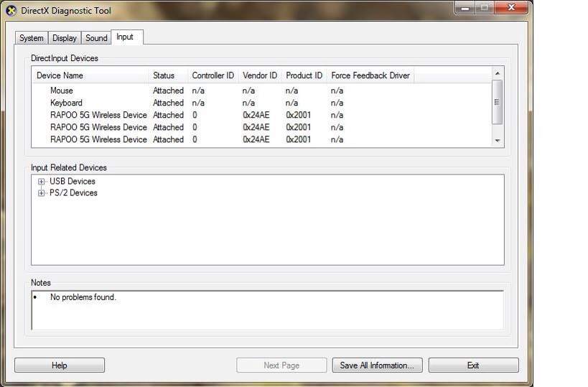Click the DirectX icon in title bar

tap(11, 10)
